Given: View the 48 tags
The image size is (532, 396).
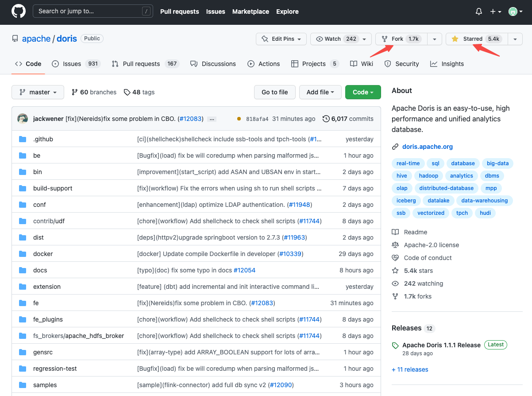Looking at the screenshot, I should coord(139,92).
